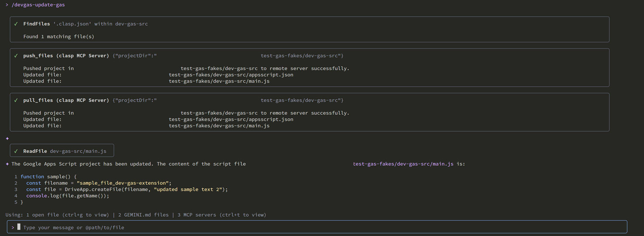Click the 'function sample()' code line
Screen dimensions: 644x236
(x=48, y=177)
